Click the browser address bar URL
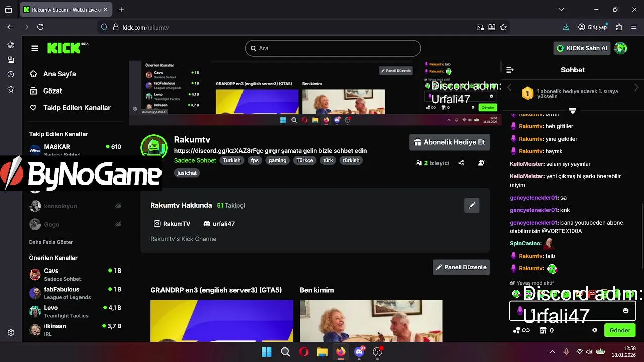 146,27
